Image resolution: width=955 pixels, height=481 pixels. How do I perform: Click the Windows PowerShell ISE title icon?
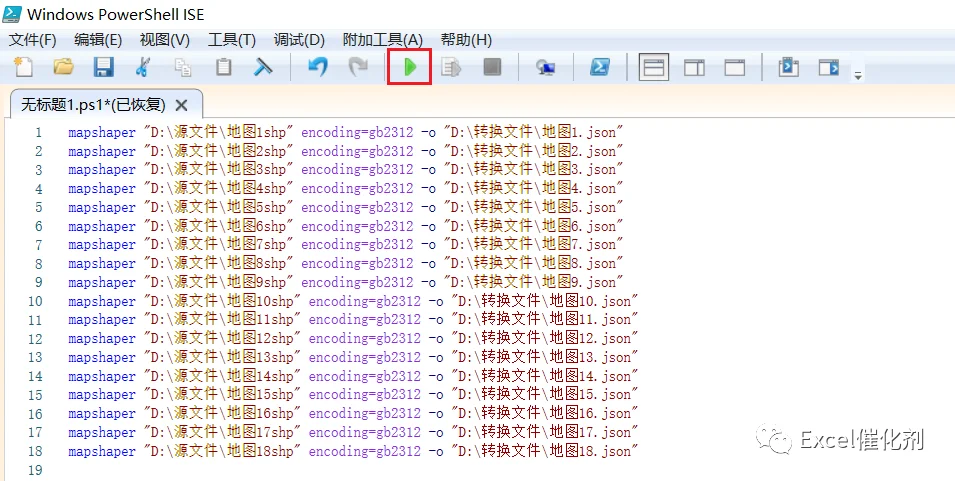coord(12,13)
